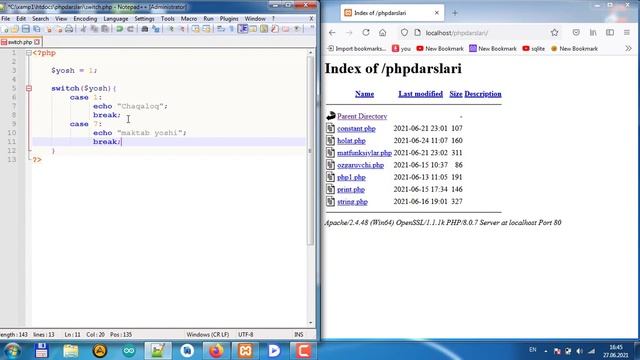This screenshot has height=360, width=640.
Task: Open the Pocket save icon in Firefox
Action: pos(576,33)
